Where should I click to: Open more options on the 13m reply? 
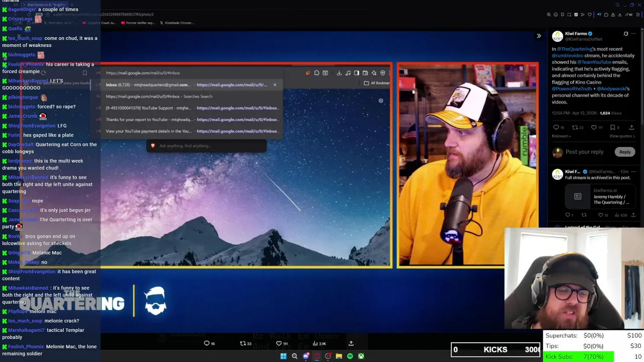[x=633, y=172]
